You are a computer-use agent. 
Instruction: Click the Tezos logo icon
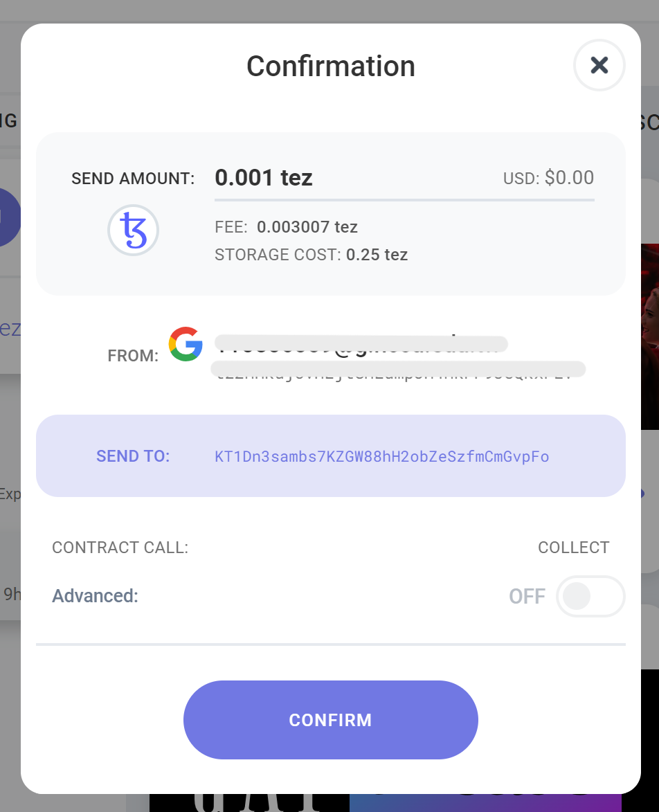click(x=133, y=230)
